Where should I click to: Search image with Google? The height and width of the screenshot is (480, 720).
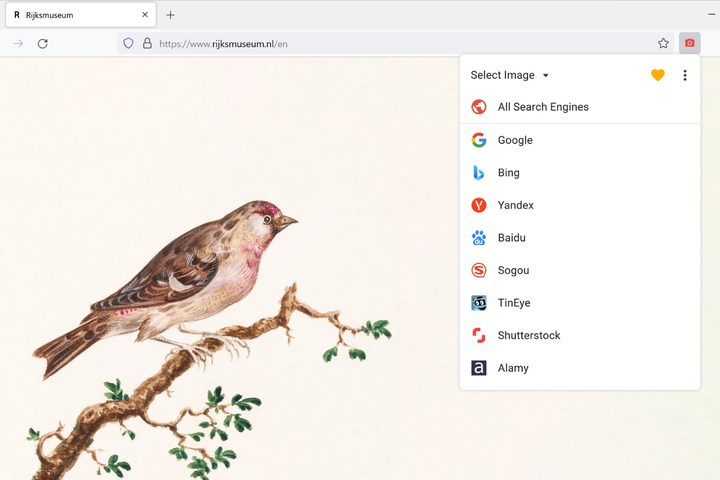coord(579,140)
